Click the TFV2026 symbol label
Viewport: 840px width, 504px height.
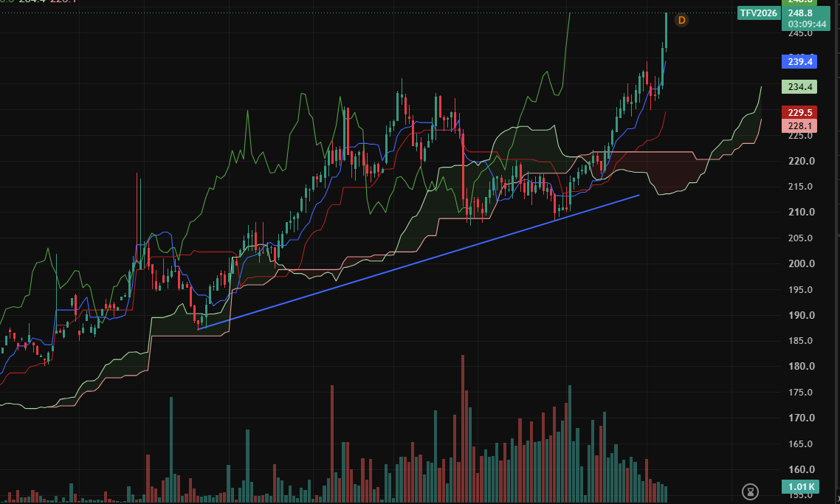pos(759,13)
